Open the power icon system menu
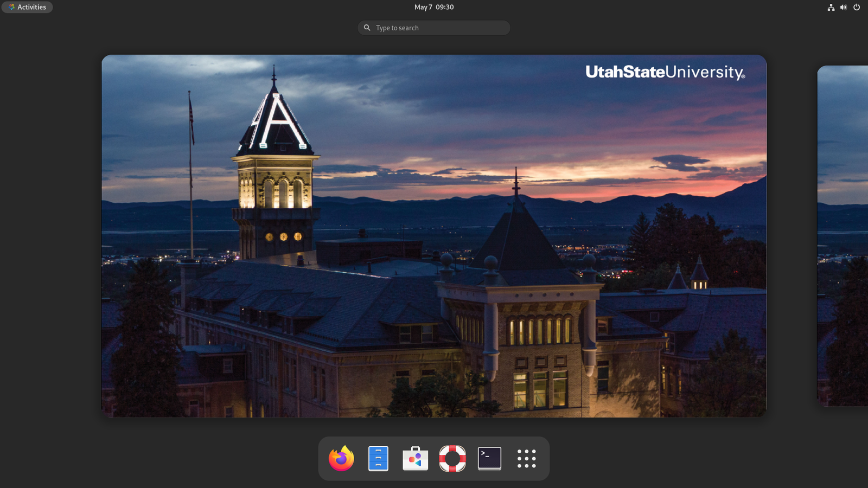 [x=857, y=7]
